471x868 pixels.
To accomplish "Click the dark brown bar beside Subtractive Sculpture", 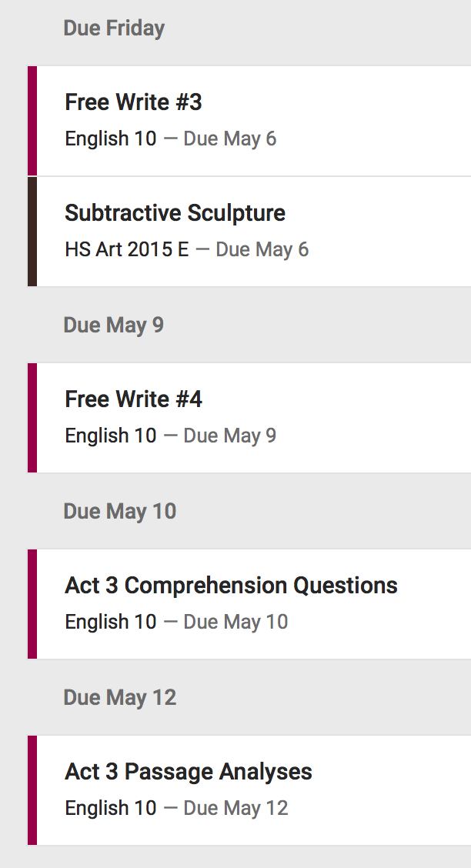I will click(32, 232).
